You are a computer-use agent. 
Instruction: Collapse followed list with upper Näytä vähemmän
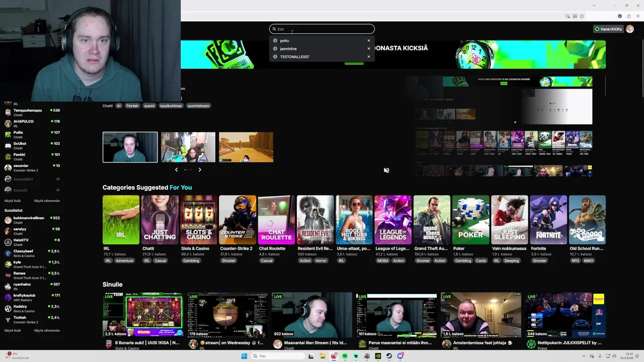47,201
